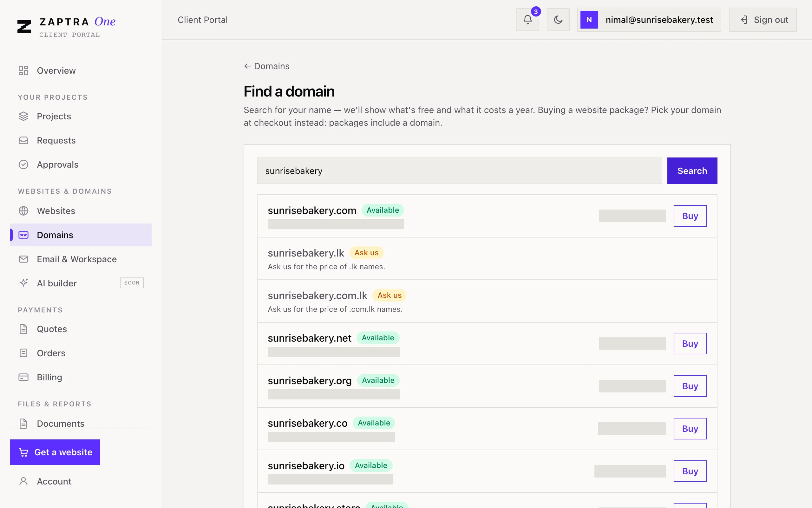Click the AI builder sparkle icon

point(23,283)
